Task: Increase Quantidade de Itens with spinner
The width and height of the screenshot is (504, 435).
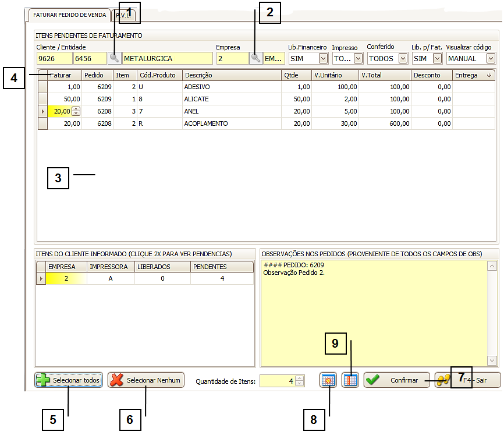Action: point(300,378)
